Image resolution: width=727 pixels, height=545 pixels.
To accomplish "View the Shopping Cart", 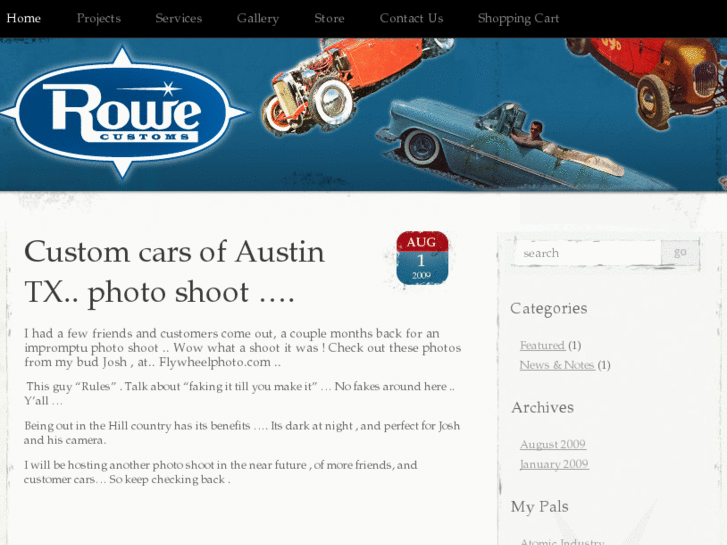I will [x=518, y=19].
